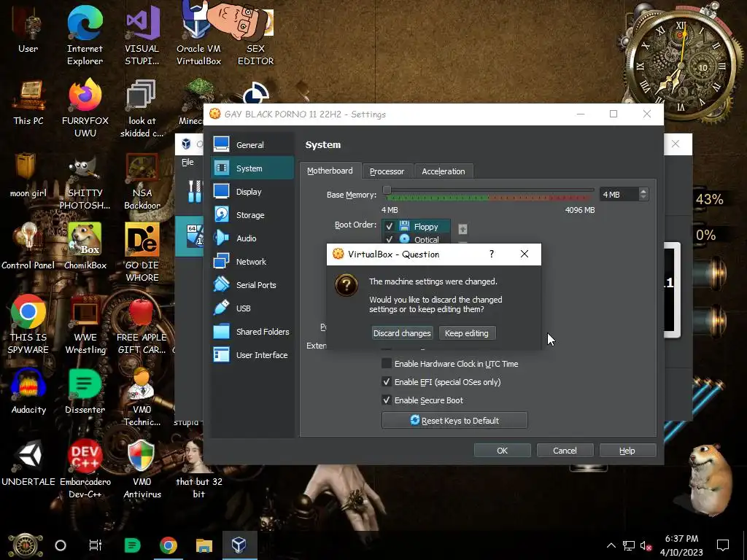Click the Base Memory 4 MB input field
The width and height of the screenshot is (747, 560).
pyautogui.click(x=619, y=194)
